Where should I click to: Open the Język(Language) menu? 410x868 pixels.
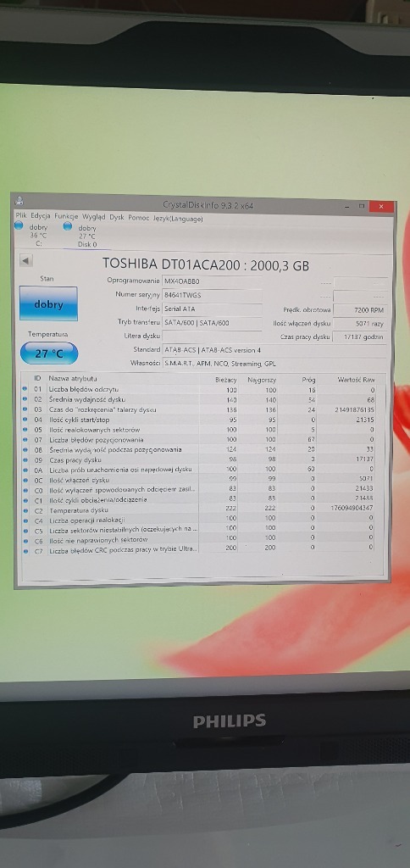pyautogui.click(x=178, y=219)
